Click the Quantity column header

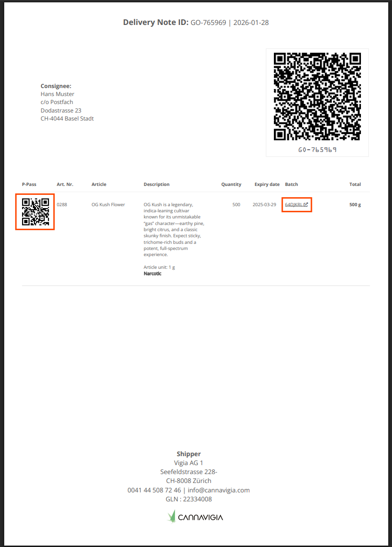pos(231,185)
